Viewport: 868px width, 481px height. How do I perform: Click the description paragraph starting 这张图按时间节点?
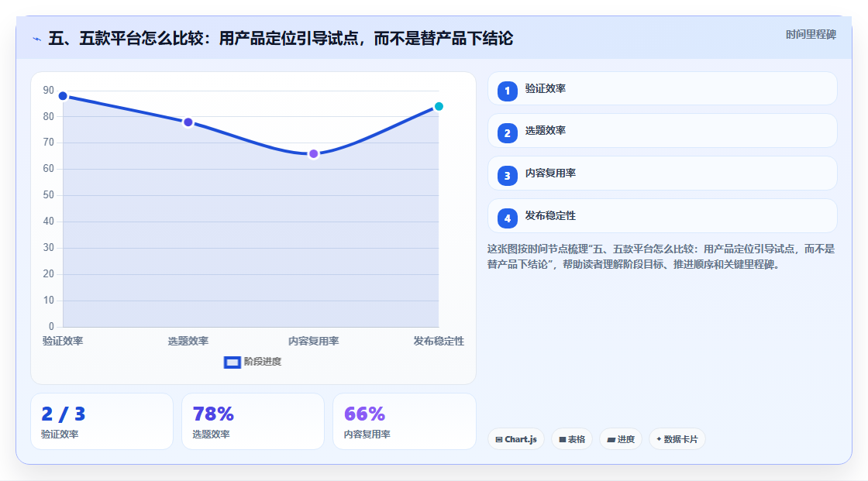[661, 257]
